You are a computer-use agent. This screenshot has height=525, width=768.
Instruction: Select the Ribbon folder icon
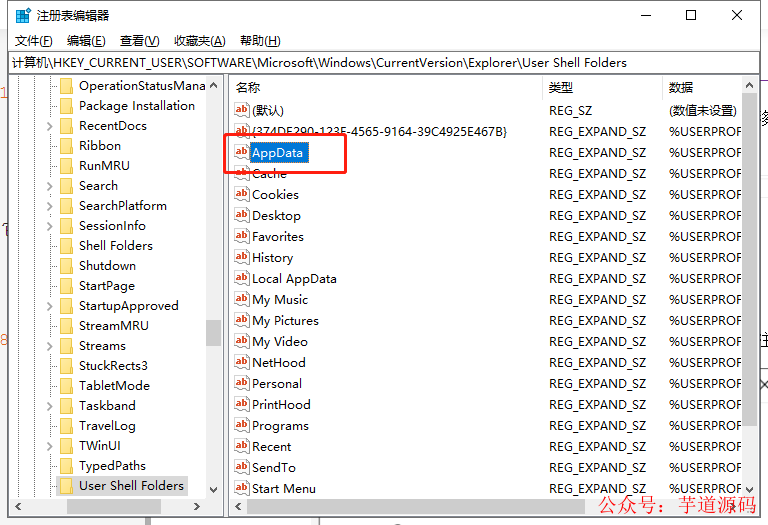pyautogui.click(x=66, y=146)
